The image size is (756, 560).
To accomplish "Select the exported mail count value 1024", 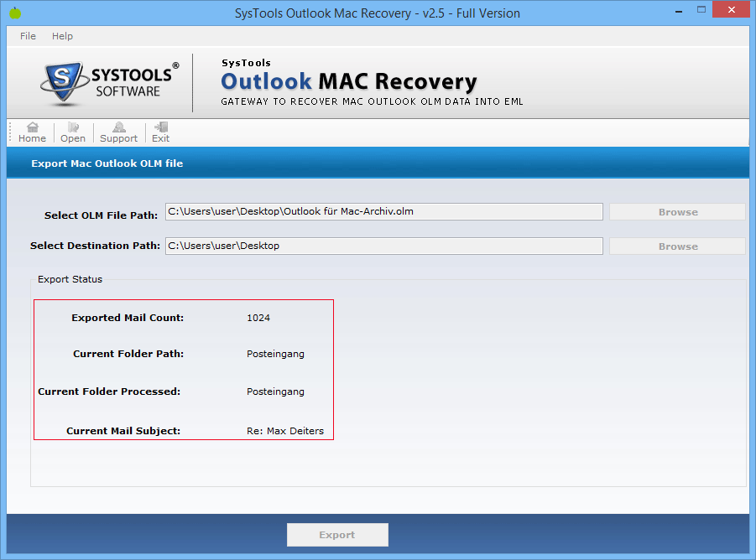I will point(258,318).
